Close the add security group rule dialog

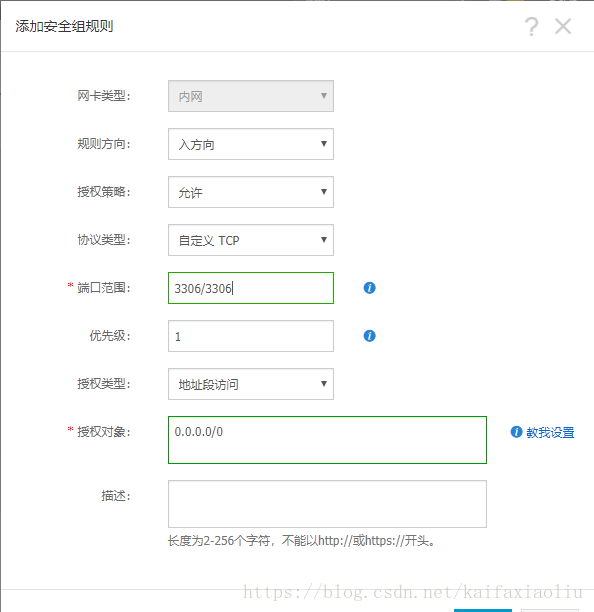(563, 27)
